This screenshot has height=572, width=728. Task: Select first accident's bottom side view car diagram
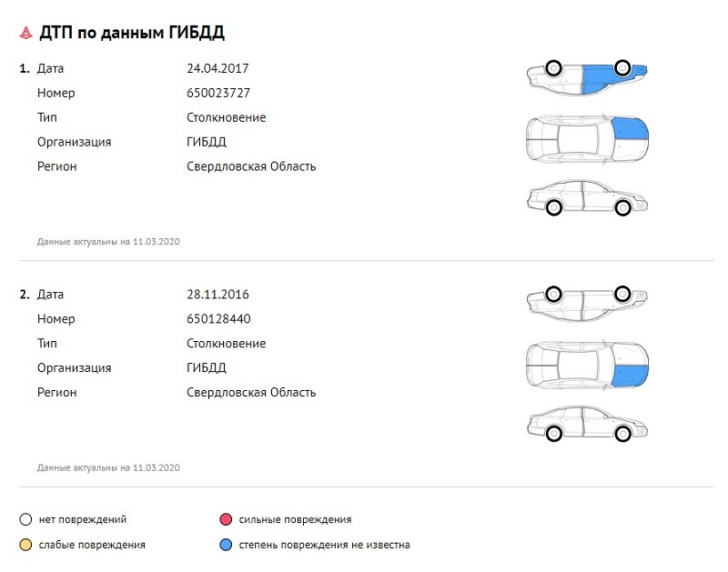(587, 198)
